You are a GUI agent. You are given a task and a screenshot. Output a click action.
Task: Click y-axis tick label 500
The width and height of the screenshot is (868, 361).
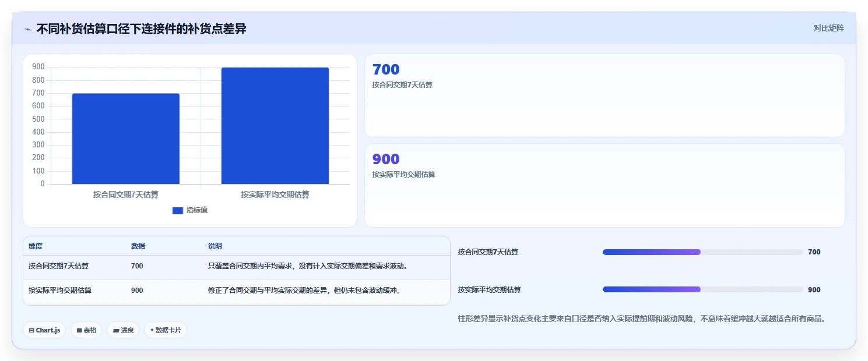click(x=38, y=119)
